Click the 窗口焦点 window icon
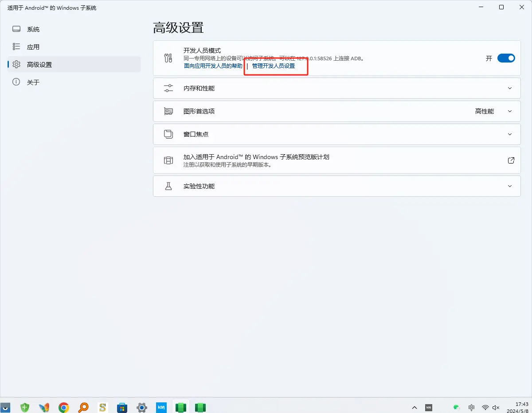This screenshot has width=532, height=413. pyautogui.click(x=168, y=134)
